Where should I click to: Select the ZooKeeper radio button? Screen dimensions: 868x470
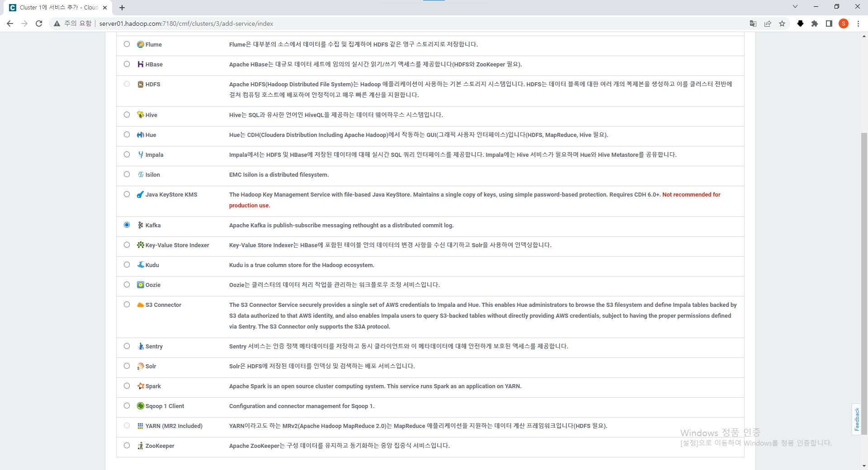pos(127,446)
